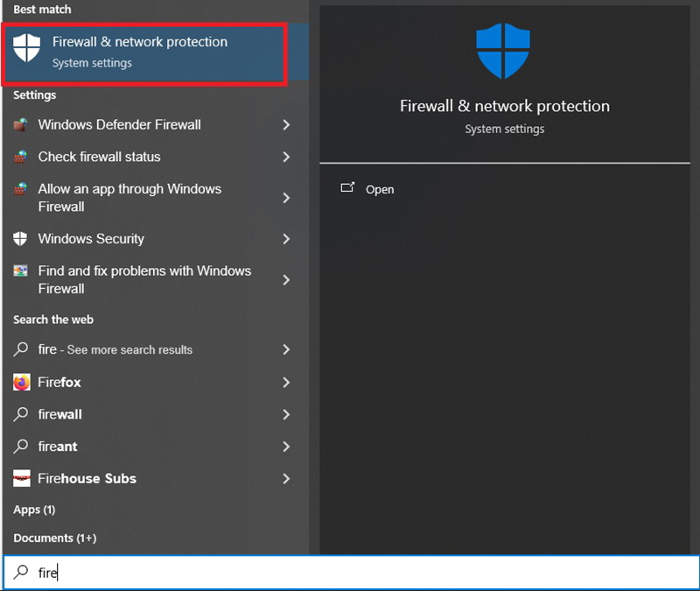Click 'System settings' text in preview pane
700x591 pixels.
(505, 129)
